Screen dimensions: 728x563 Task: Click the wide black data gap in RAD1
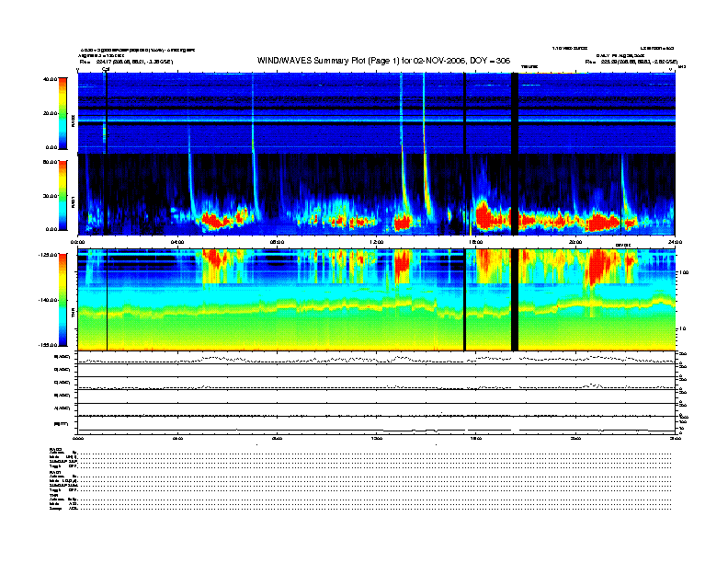point(515,195)
